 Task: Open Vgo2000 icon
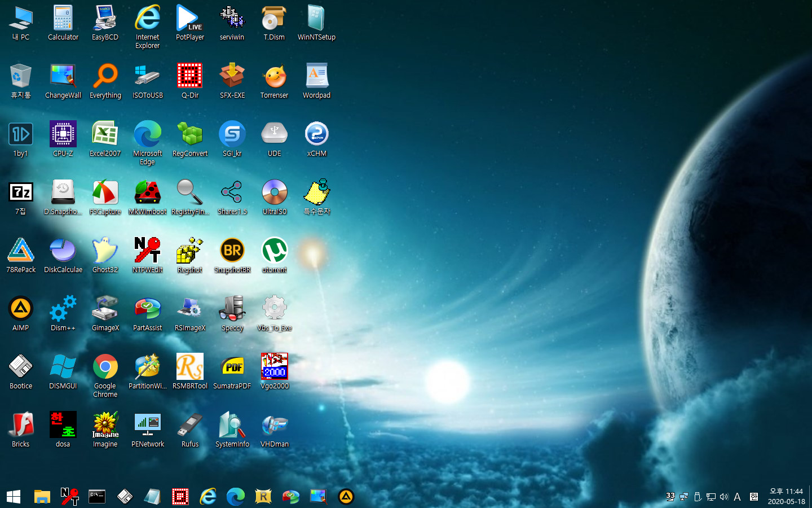click(x=275, y=372)
